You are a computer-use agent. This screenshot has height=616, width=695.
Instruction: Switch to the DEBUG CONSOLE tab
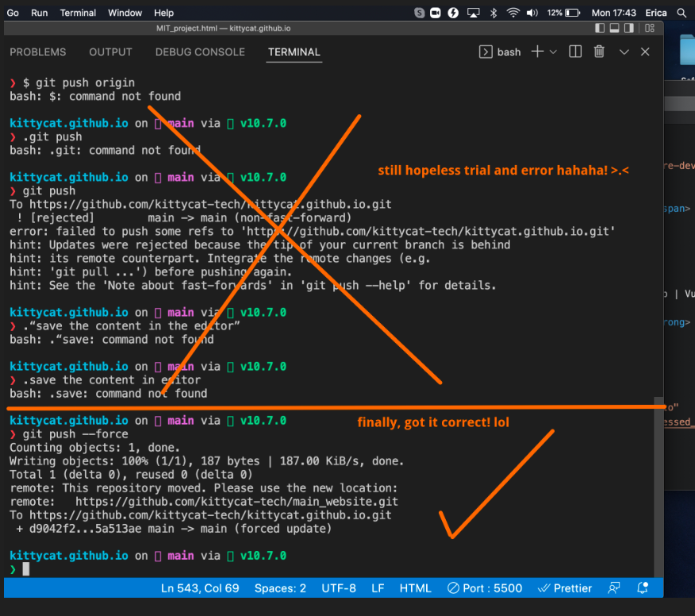pyautogui.click(x=200, y=52)
